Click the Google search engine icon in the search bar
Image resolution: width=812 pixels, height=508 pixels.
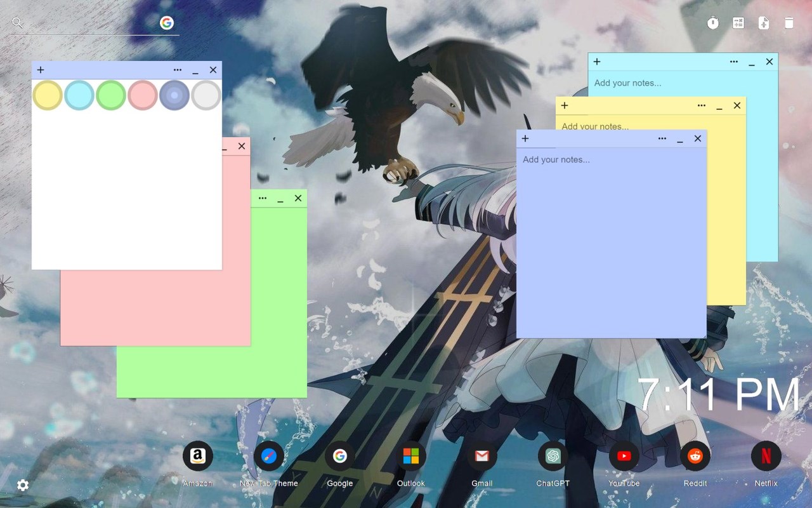click(x=167, y=23)
